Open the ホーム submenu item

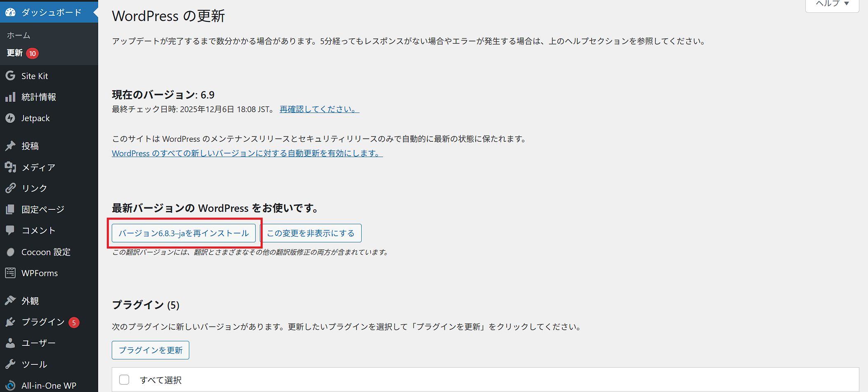[x=19, y=35]
